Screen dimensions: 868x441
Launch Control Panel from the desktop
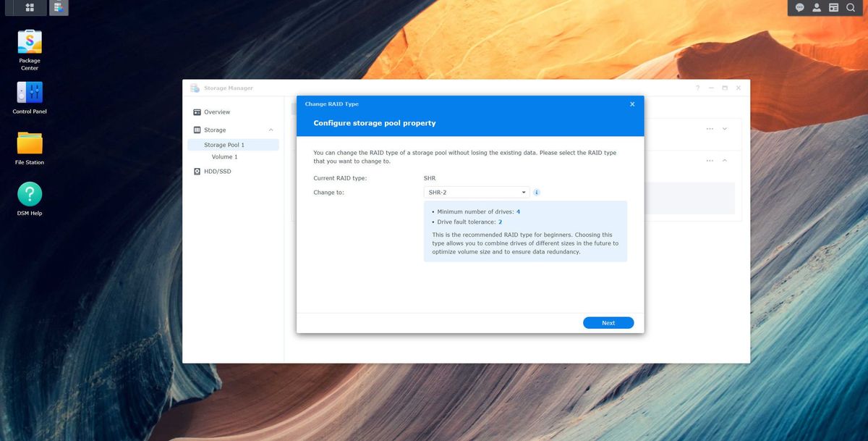29,93
